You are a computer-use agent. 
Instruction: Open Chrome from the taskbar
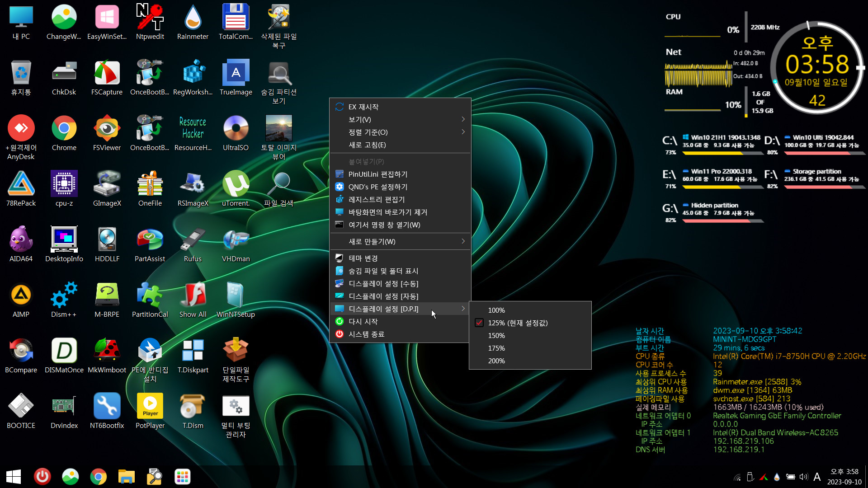(x=98, y=477)
